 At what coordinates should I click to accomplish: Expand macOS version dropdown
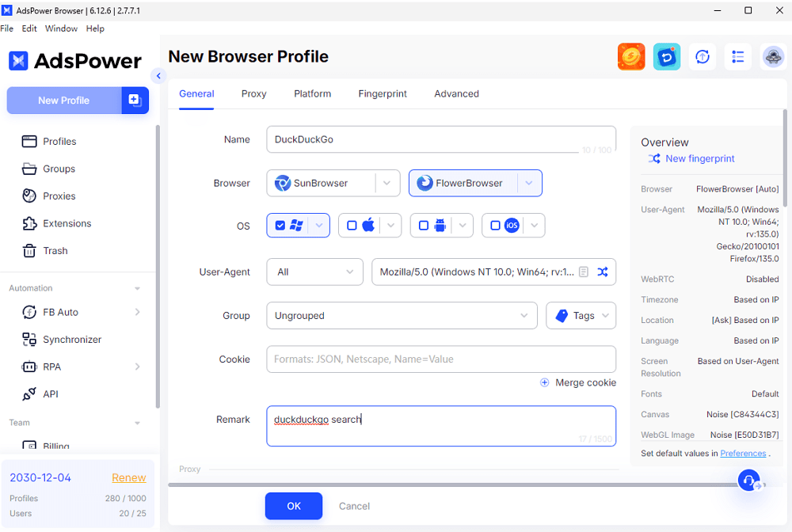(x=390, y=225)
